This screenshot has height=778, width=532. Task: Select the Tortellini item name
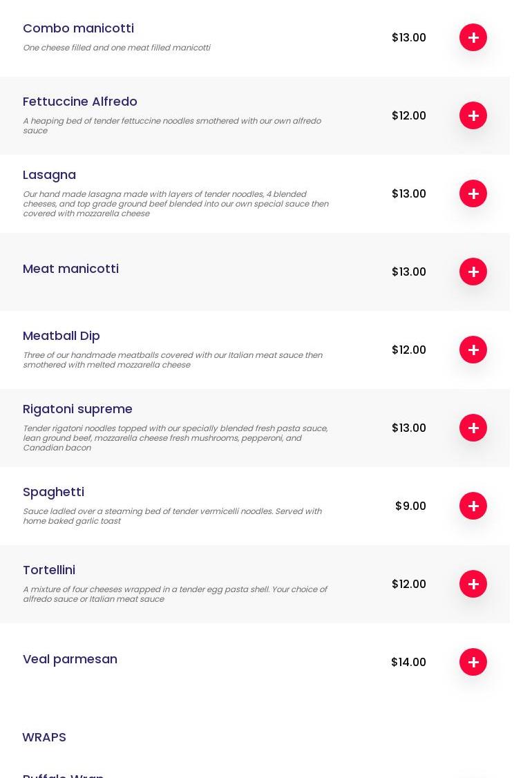point(48,570)
